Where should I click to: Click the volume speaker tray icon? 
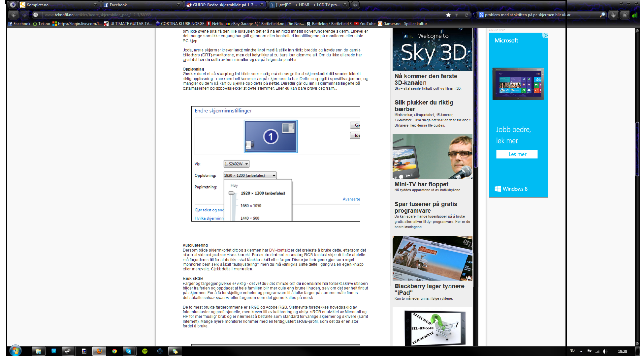[605, 351]
